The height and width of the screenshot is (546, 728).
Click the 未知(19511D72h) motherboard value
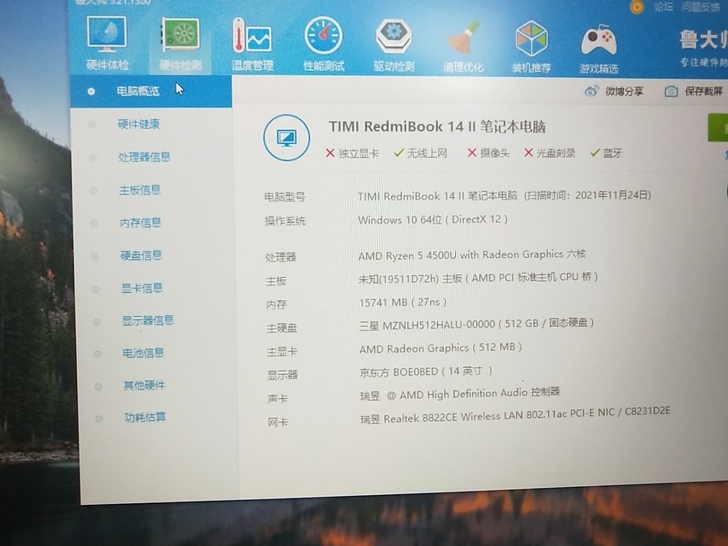pos(478,278)
